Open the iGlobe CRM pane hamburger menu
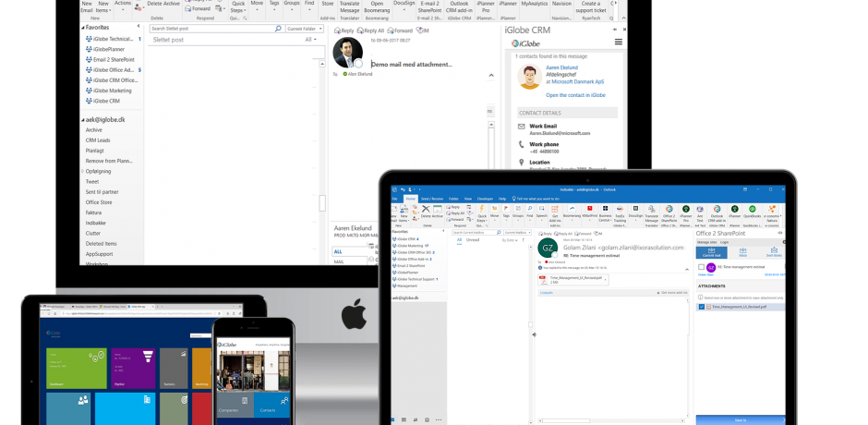The image size is (868, 425). [x=619, y=42]
